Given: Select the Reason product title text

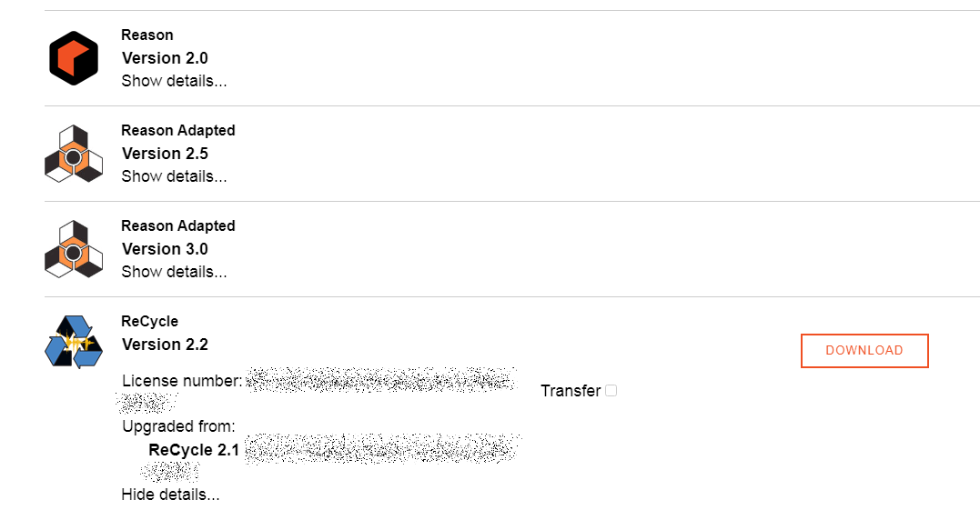Looking at the screenshot, I should click(147, 35).
